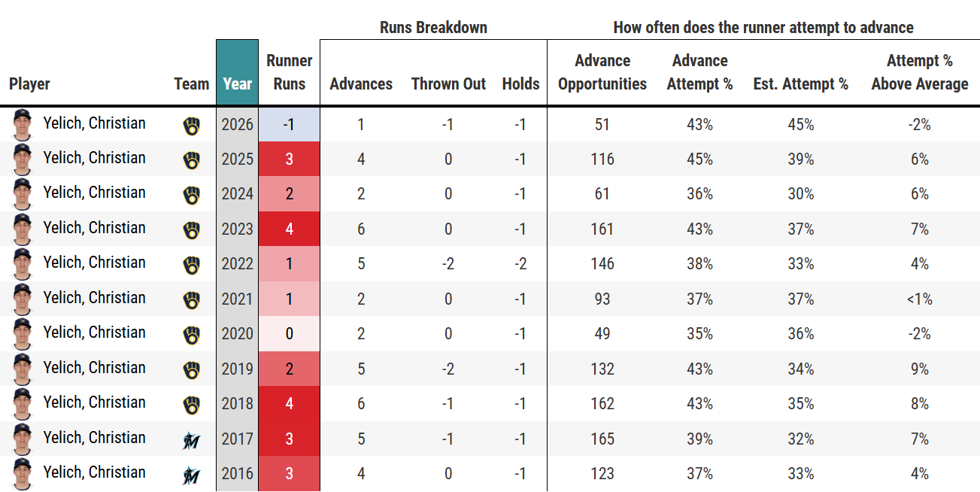980x492 pixels.
Task: Sort by Advance Opportunities header
Action: [602, 72]
